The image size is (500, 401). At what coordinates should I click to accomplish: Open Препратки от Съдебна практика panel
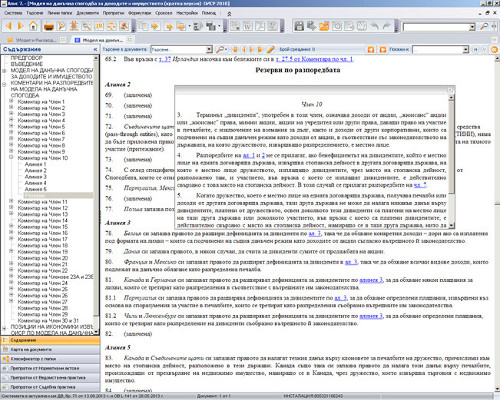(50, 387)
